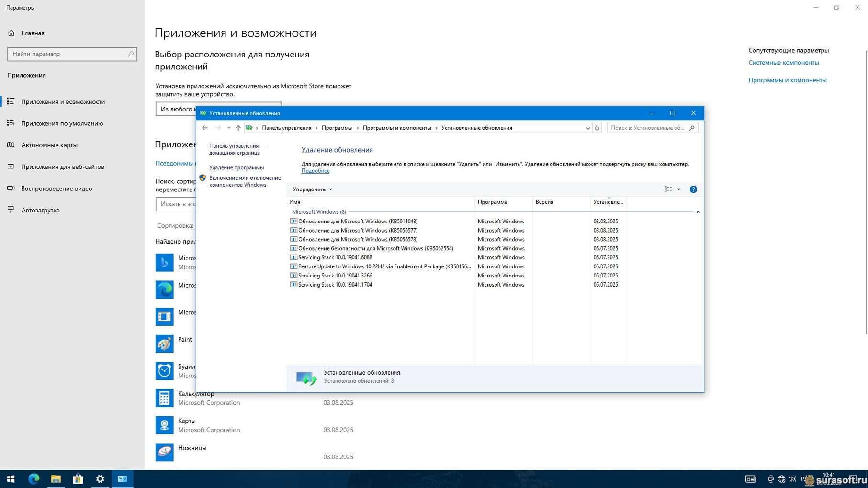Open the help question mark icon
Viewport: 868px width, 488px height.
pos(693,189)
